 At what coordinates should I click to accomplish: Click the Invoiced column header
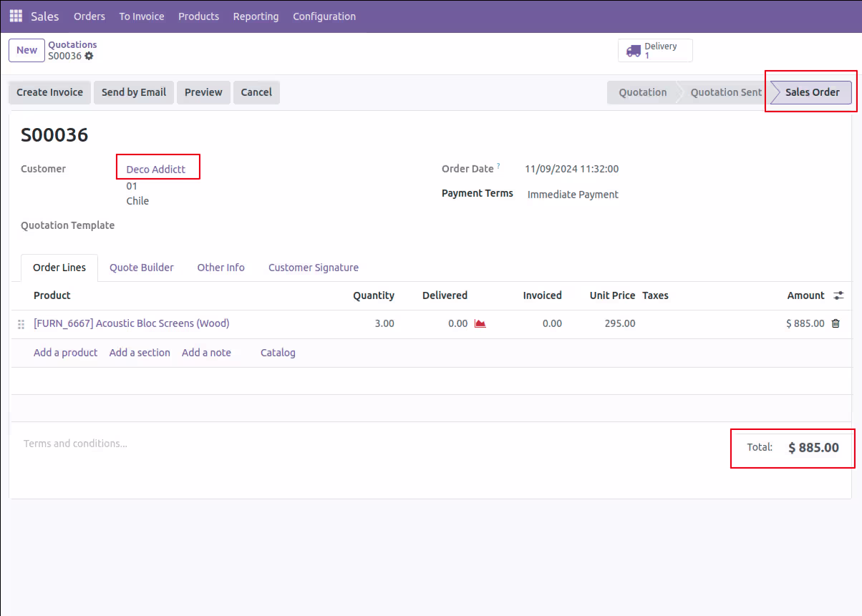point(542,295)
